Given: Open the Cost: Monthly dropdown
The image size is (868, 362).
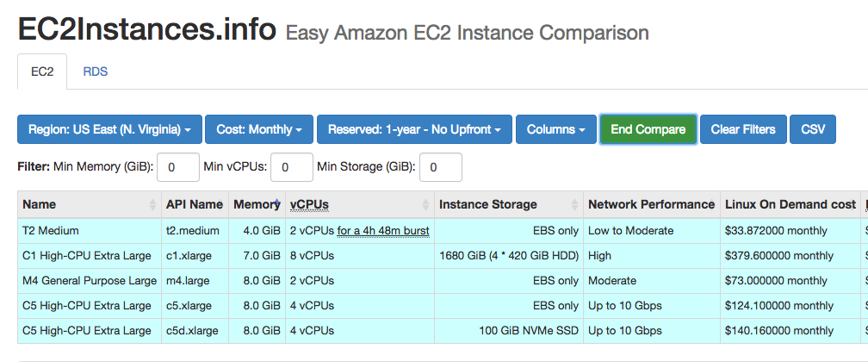Looking at the screenshot, I should [259, 129].
